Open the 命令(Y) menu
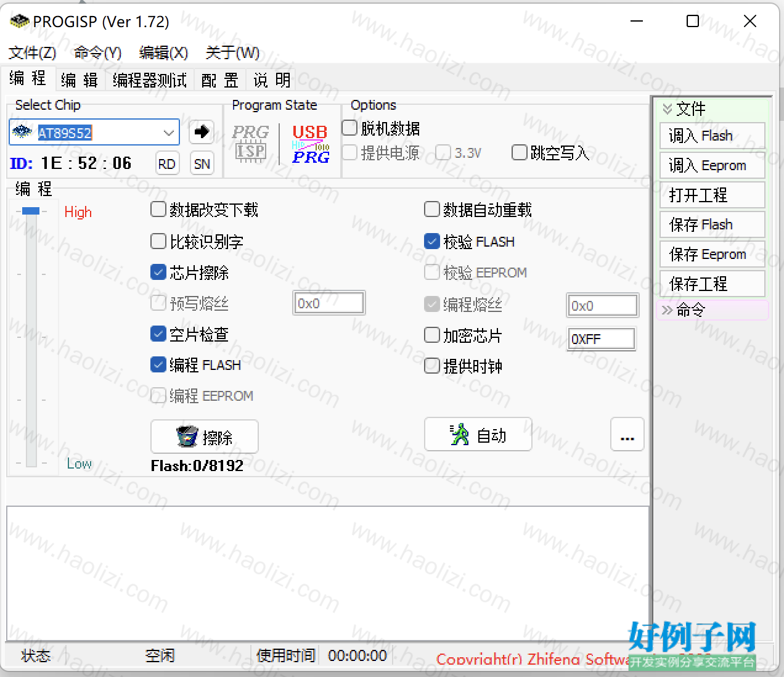 click(x=98, y=52)
